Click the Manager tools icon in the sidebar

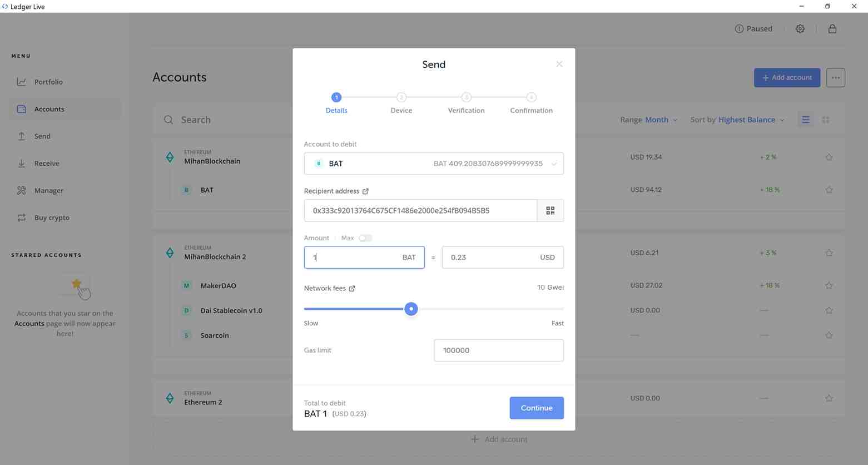pyautogui.click(x=22, y=190)
